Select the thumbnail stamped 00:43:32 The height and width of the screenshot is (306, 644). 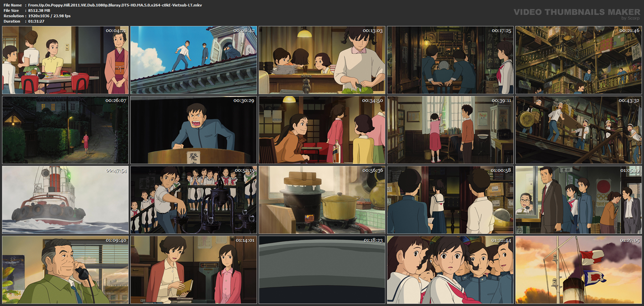pyautogui.click(x=579, y=130)
